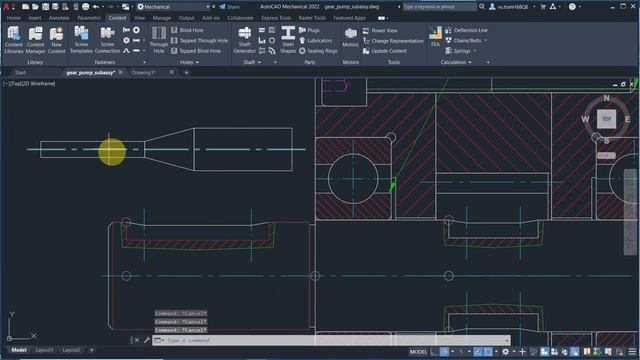The width and height of the screenshot is (640, 360).
Task: Click the wrench icon beside the command line
Action: coord(147,340)
